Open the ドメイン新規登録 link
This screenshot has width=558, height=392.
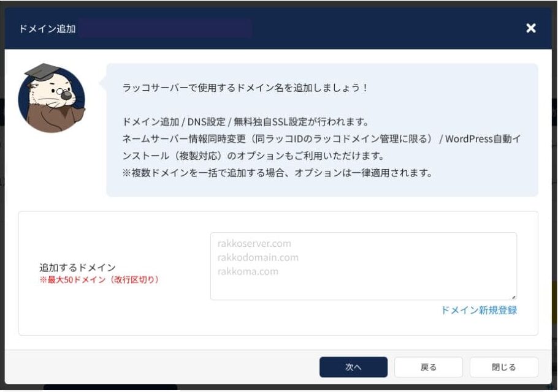478,310
